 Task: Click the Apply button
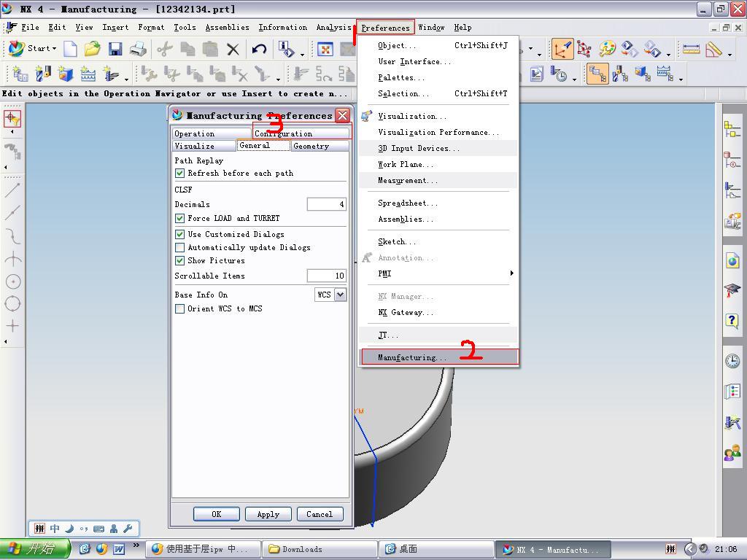click(x=268, y=514)
